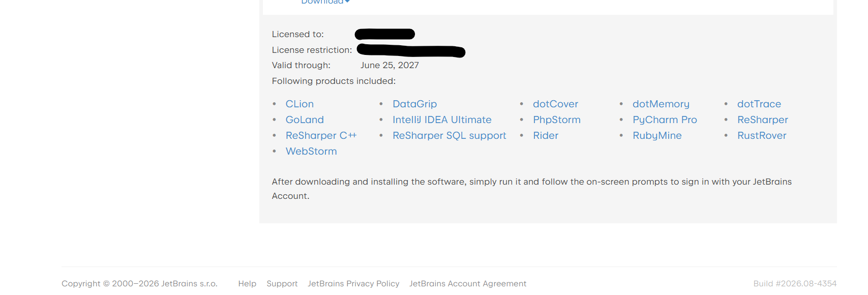Open the PyCharm Pro link
Viewport: 868px width, 295px height.
click(x=665, y=120)
